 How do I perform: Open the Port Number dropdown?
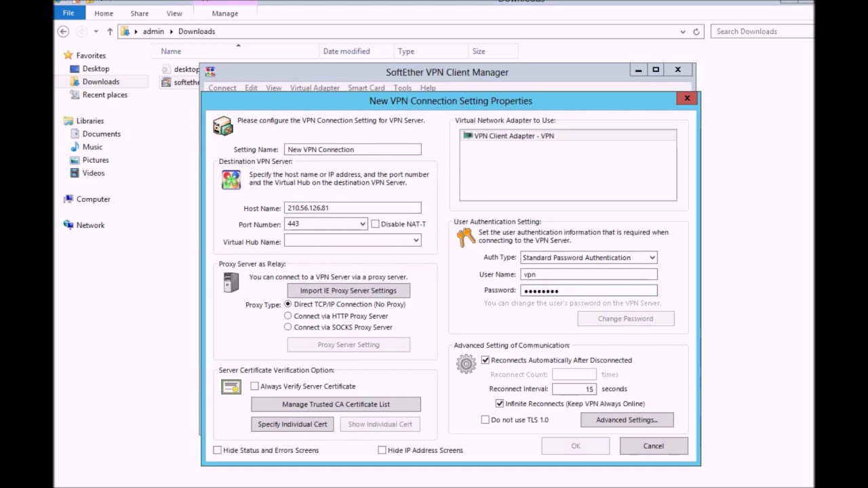363,224
